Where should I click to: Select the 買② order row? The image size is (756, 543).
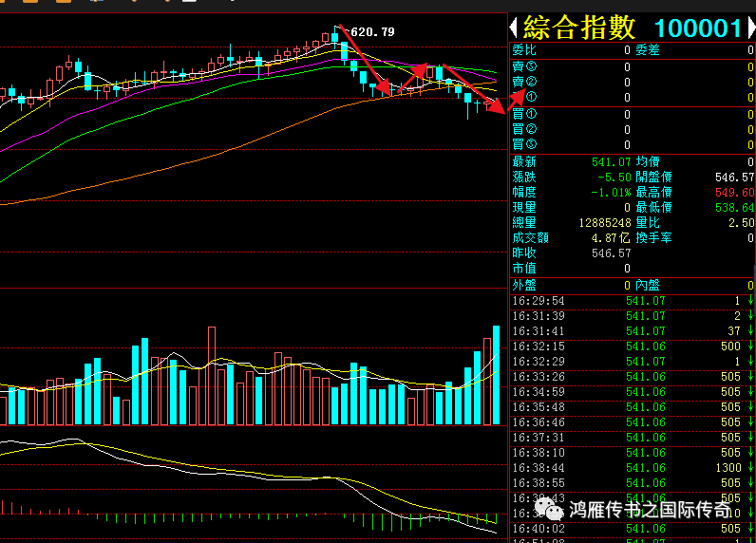click(633, 130)
